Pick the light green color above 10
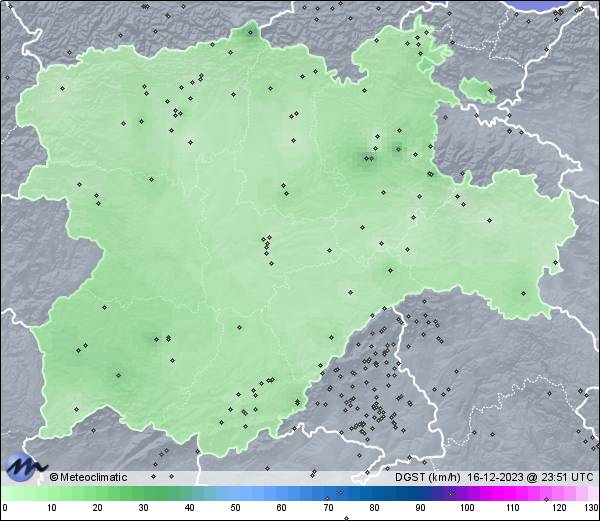This screenshot has width=600, height=521. (52, 493)
